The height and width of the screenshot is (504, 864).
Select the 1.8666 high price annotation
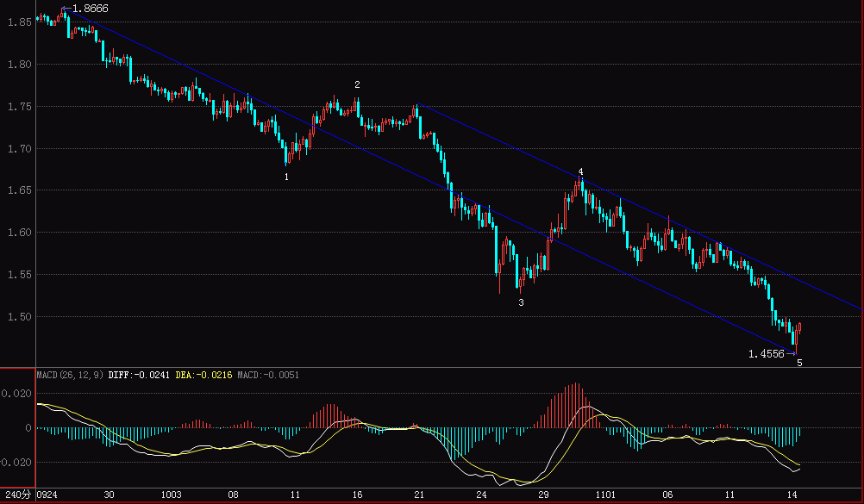[90, 9]
